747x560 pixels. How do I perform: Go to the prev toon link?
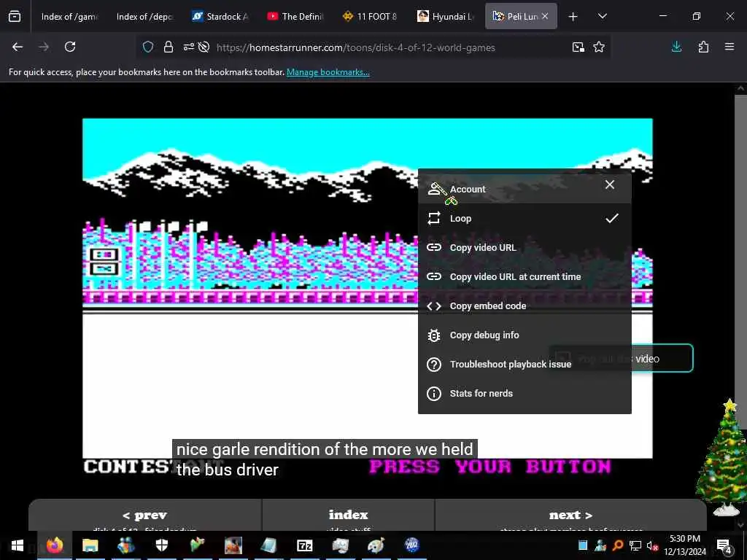(145, 516)
